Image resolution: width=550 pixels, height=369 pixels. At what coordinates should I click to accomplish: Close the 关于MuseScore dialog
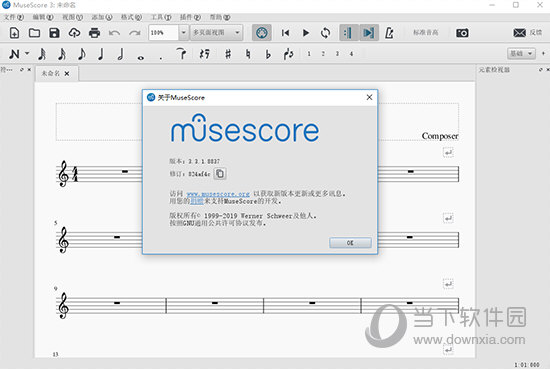point(369,97)
